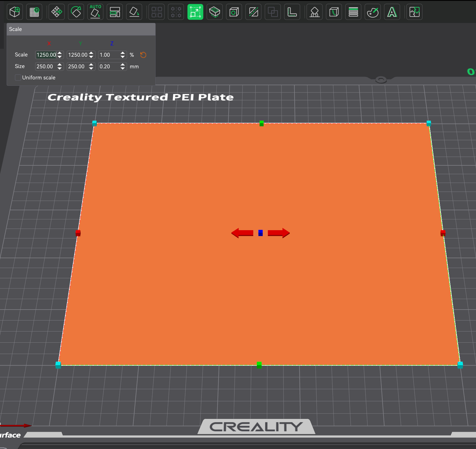This screenshot has height=449, width=476.
Task: Increase the Scale X value with up arrow
Action: tap(60, 53)
